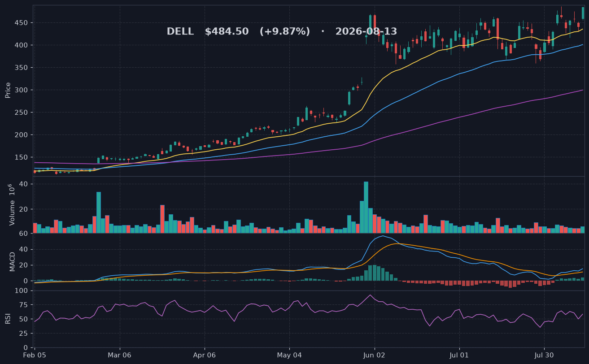Click the tallest volume bar
Screen dimensions: 589x364
coord(366,207)
